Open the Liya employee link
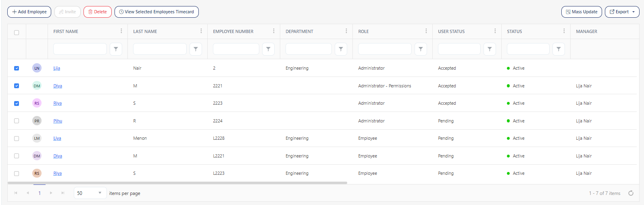The image size is (644, 205). click(57, 138)
